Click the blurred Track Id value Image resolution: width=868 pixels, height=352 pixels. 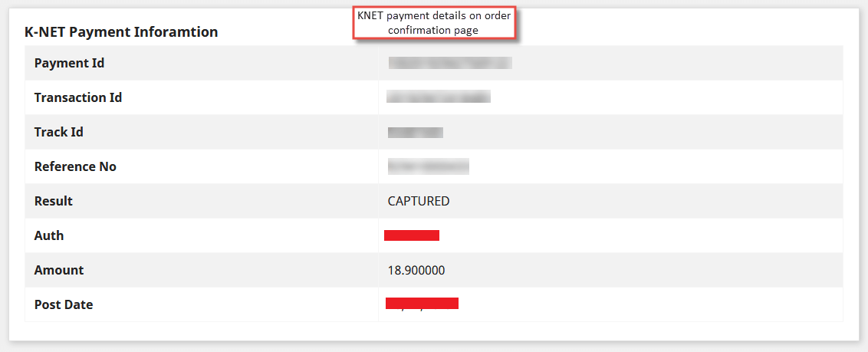pos(416,133)
